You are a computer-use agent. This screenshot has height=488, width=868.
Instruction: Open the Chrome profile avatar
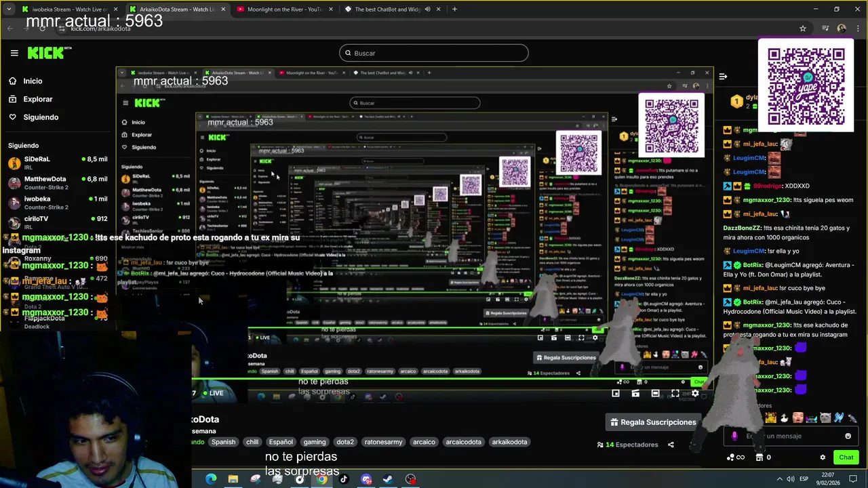(842, 28)
